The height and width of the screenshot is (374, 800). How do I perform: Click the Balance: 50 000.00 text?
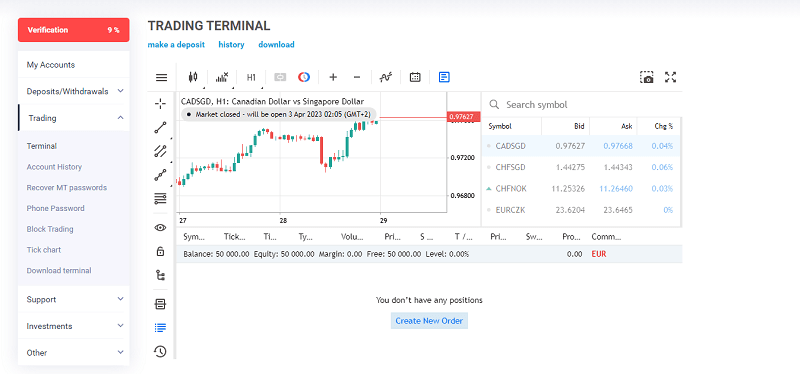[216, 254]
